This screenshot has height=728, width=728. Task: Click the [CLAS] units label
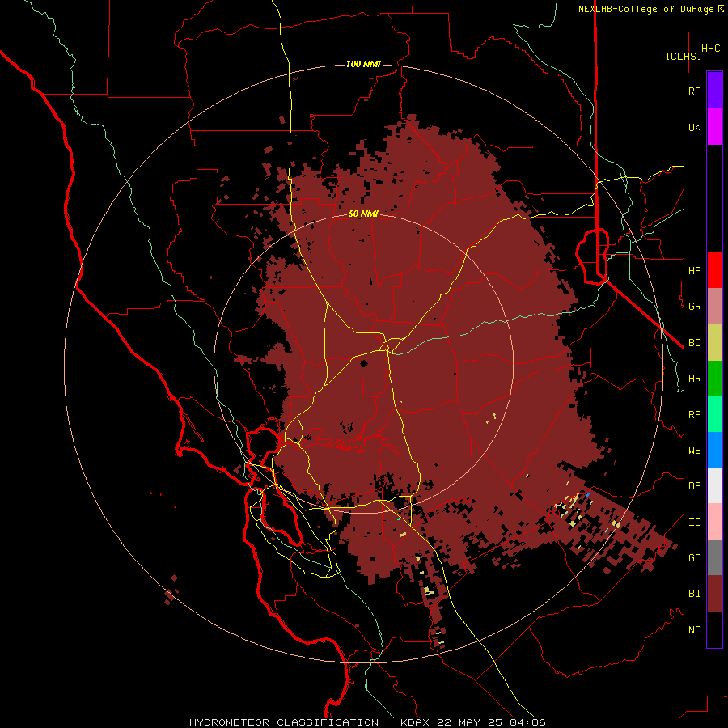(x=684, y=56)
